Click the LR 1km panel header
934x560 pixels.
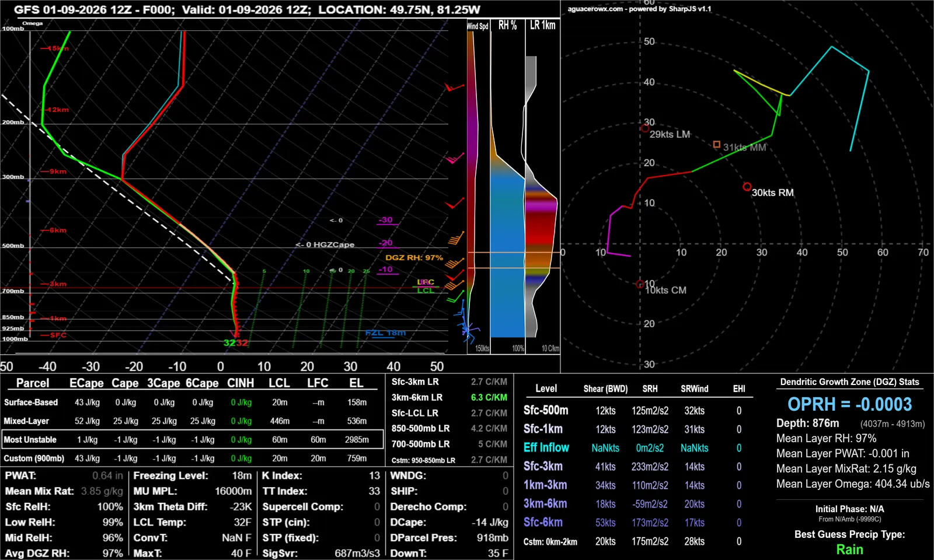[543, 26]
